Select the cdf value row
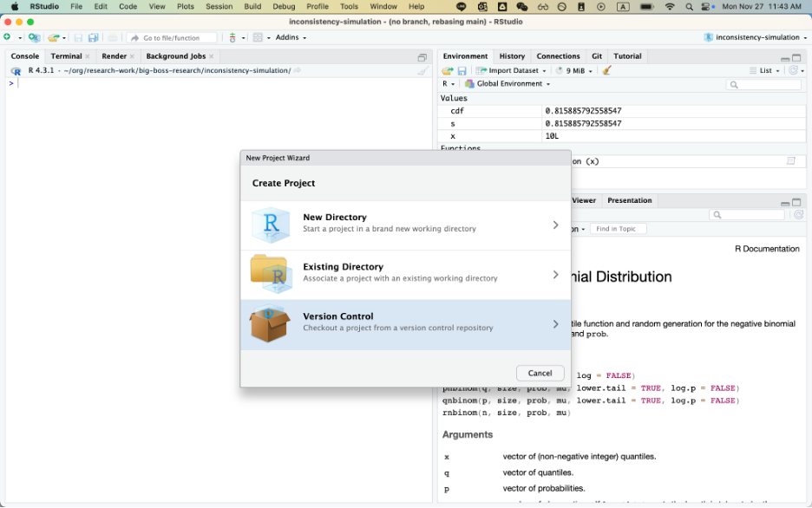 pyautogui.click(x=621, y=111)
